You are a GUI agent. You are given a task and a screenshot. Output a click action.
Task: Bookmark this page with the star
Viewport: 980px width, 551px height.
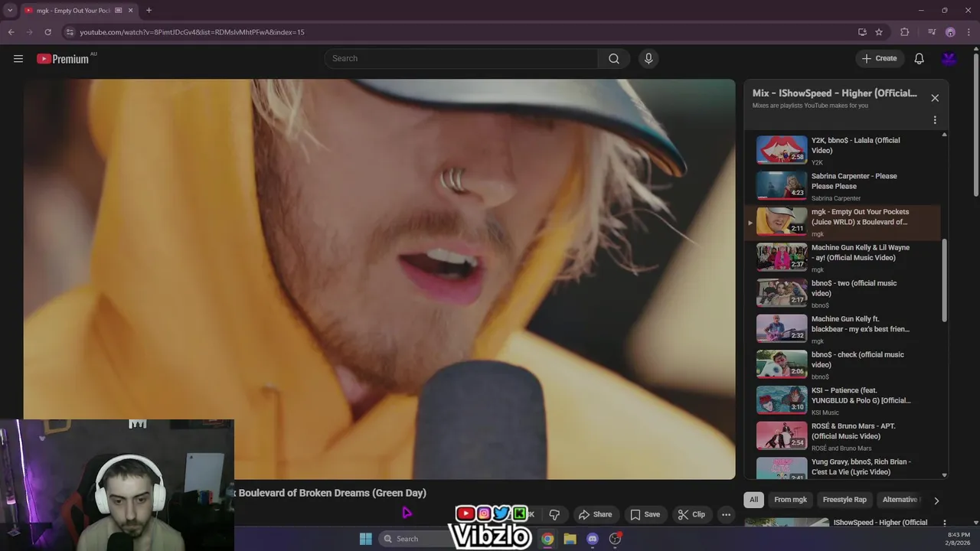(x=879, y=32)
